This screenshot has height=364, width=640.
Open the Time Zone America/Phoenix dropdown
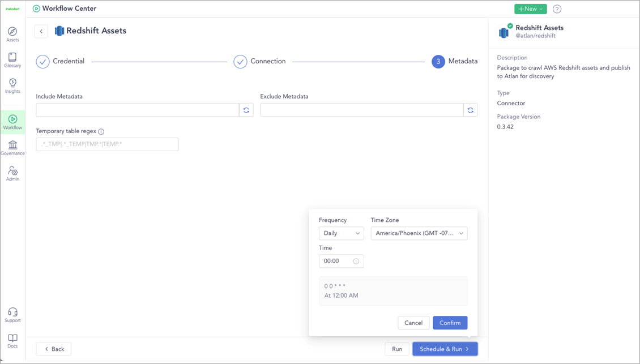(419, 233)
